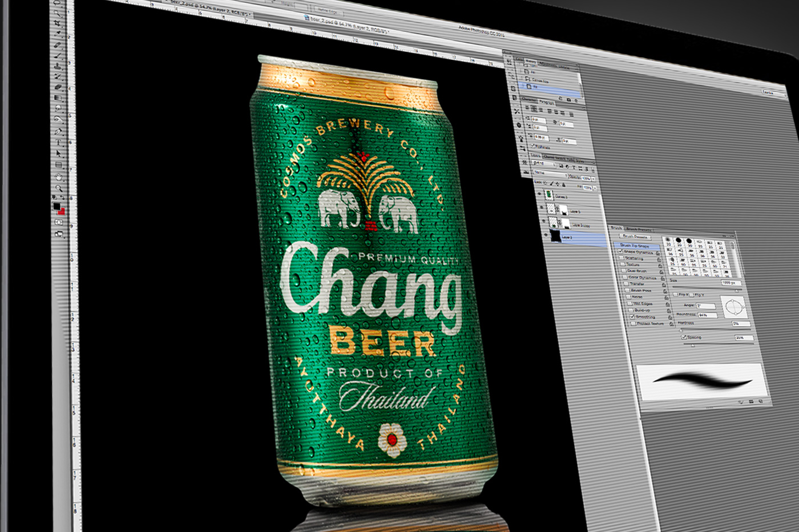This screenshot has width=799, height=532.
Task: Select the Type tool
Action: point(58,142)
